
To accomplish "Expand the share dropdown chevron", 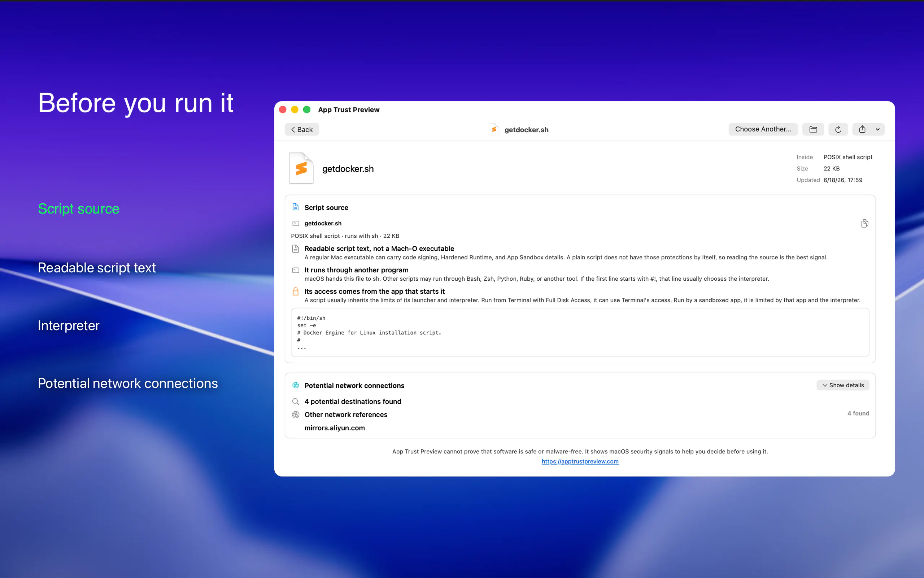I will pyautogui.click(x=878, y=129).
